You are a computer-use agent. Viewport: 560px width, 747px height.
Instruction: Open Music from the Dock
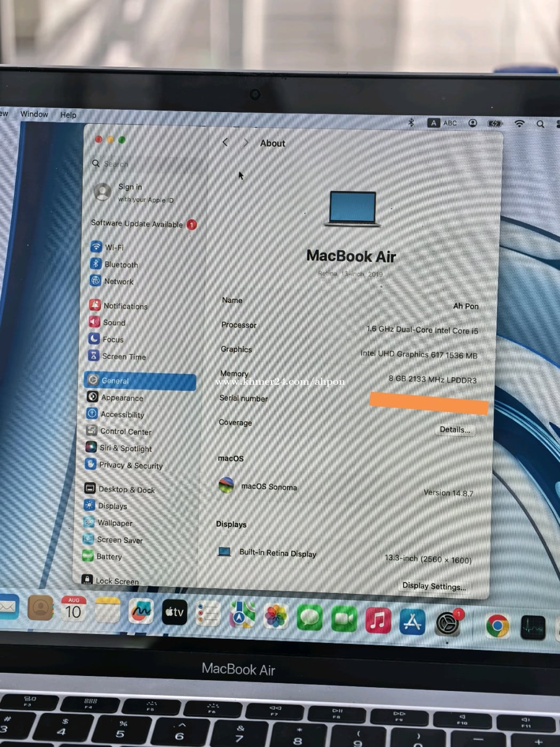click(x=378, y=621)
